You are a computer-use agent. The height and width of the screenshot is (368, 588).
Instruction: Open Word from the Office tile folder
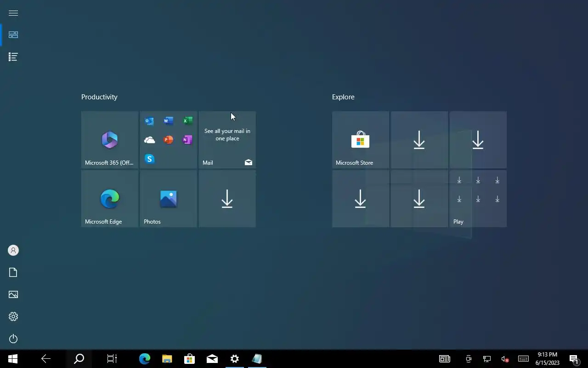tap(168, 121)
